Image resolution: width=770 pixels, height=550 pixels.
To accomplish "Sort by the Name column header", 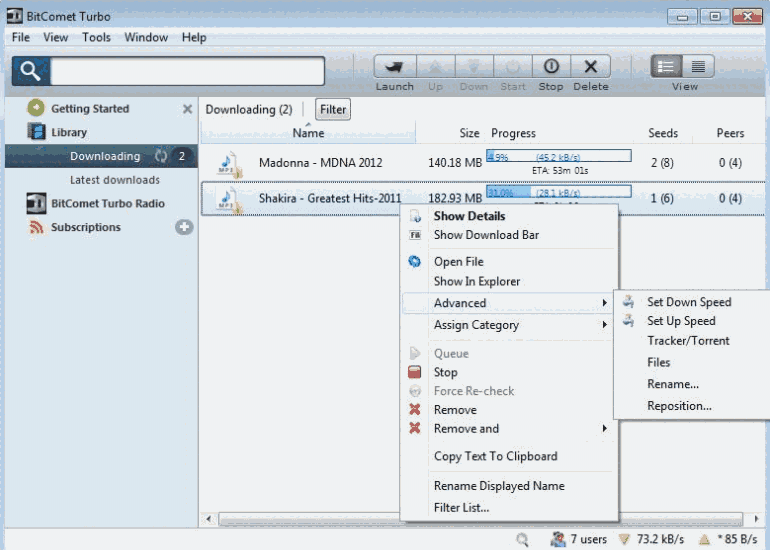I will pos(308,133).
